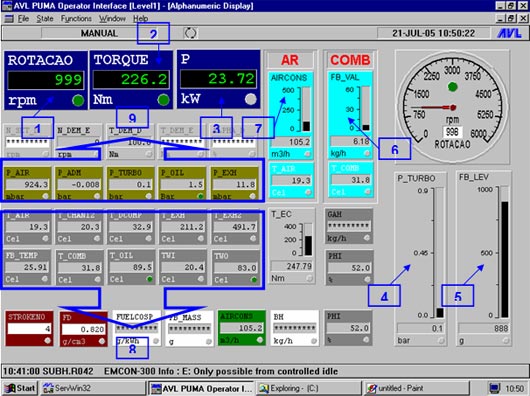530x396 pixels.
Task: Click the ROTACAO value 999
Action: click(46, 80)
